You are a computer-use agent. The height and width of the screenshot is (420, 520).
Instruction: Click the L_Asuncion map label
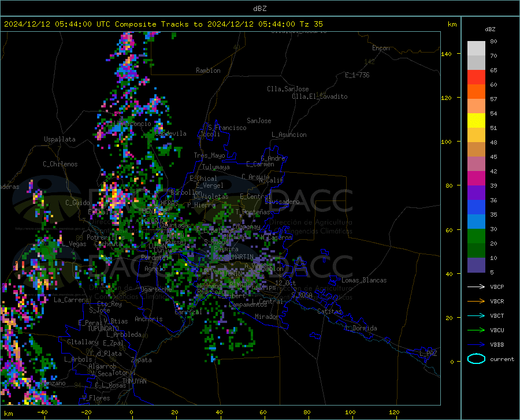tap(289, 135)
